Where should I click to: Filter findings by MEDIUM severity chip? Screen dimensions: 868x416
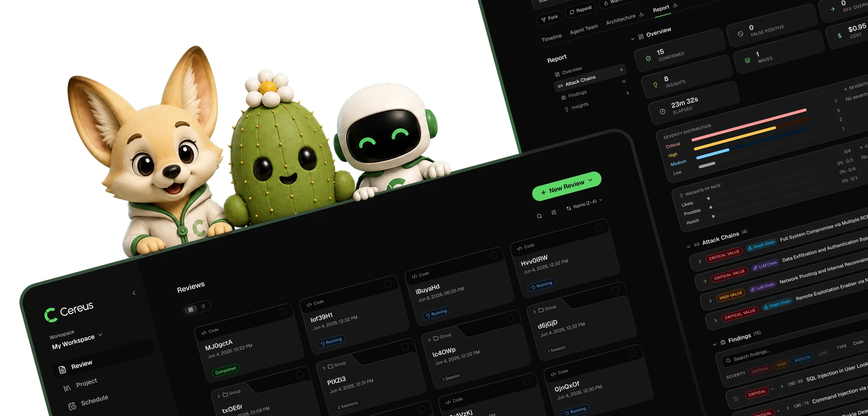coord(802,359)
